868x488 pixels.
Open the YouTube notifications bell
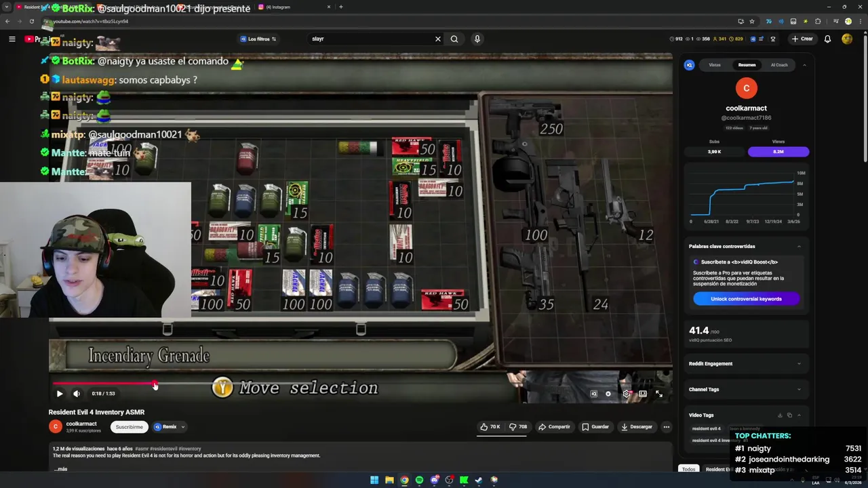coord(827,39)
